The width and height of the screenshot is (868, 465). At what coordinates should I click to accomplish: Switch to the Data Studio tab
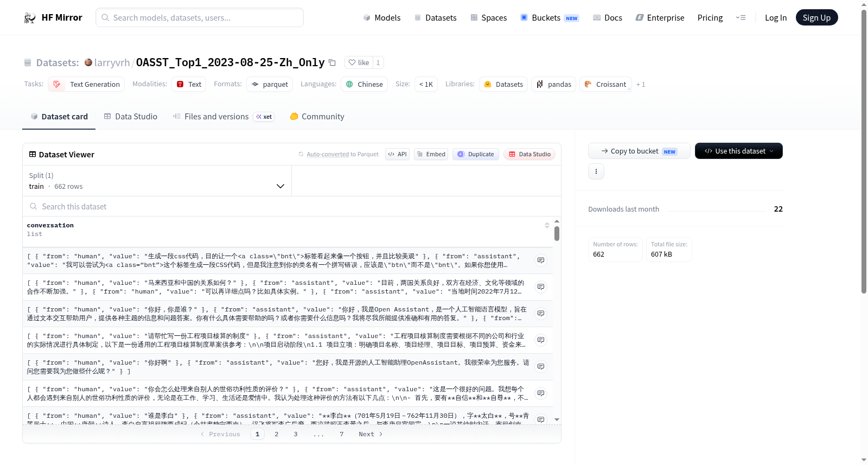click(x=130, y=117)
